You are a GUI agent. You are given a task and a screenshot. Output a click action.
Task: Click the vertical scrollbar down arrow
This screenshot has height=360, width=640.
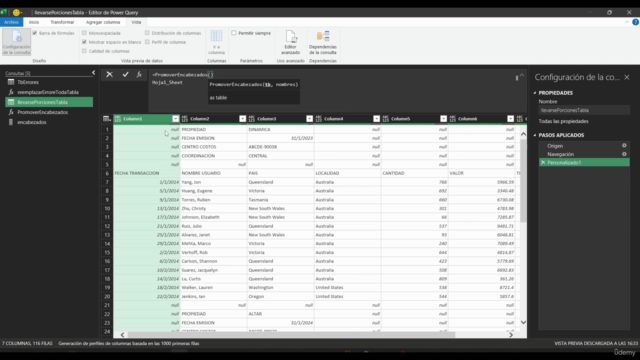(523, 322)
